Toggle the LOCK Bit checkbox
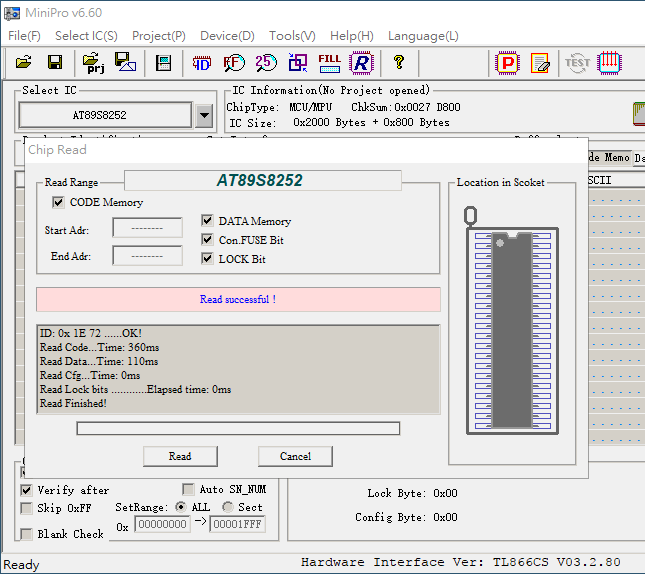 [207, 258]
